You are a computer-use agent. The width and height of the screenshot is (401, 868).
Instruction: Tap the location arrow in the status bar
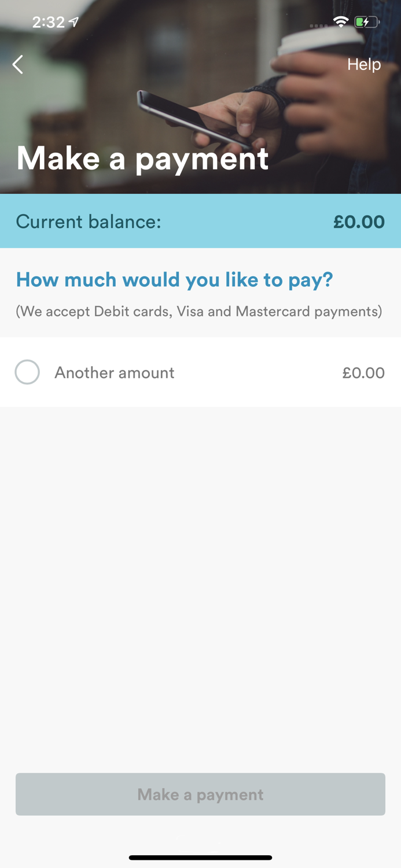[x=72, y=21]
